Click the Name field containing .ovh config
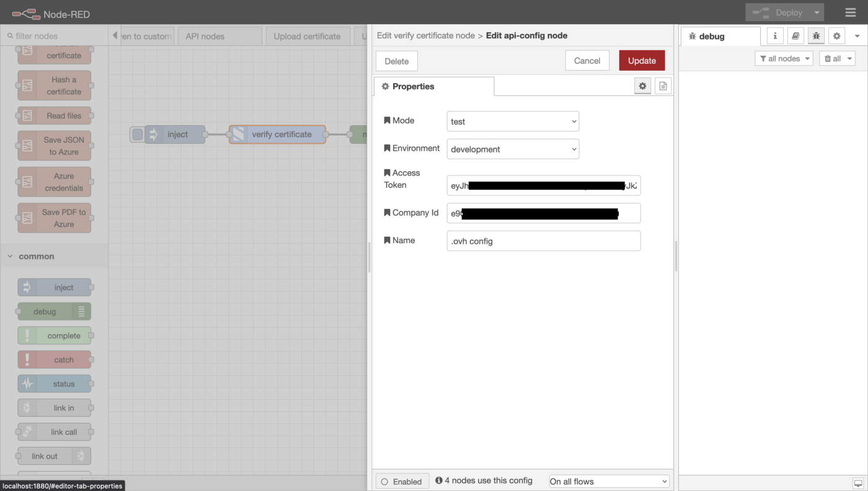868x491 pixels. (x=543, y=241)
